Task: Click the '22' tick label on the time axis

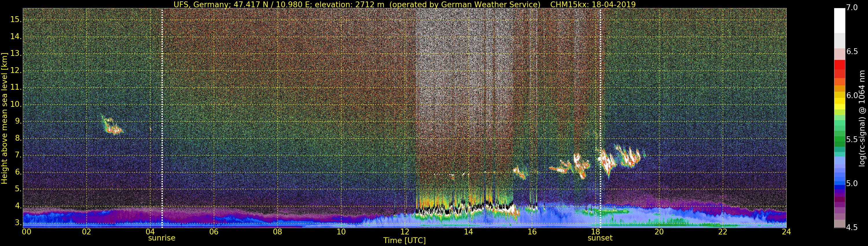Action: point(723,232)
